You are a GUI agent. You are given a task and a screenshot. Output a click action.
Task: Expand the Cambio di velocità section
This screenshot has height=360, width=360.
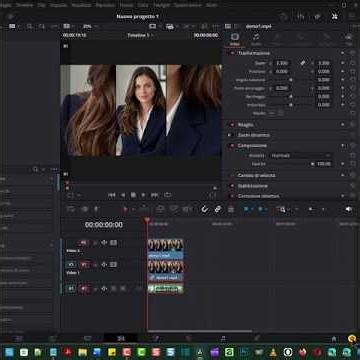point(256,175)
